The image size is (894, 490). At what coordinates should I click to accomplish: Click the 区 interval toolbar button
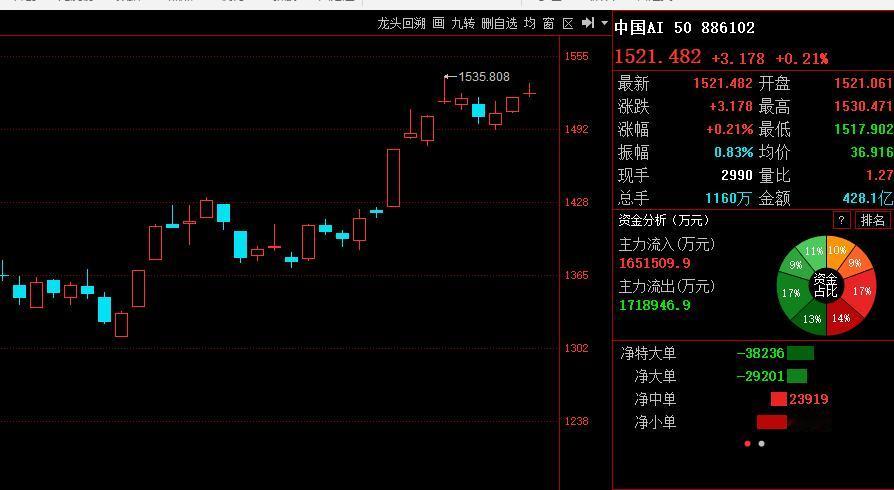click(x=568, y=23)
